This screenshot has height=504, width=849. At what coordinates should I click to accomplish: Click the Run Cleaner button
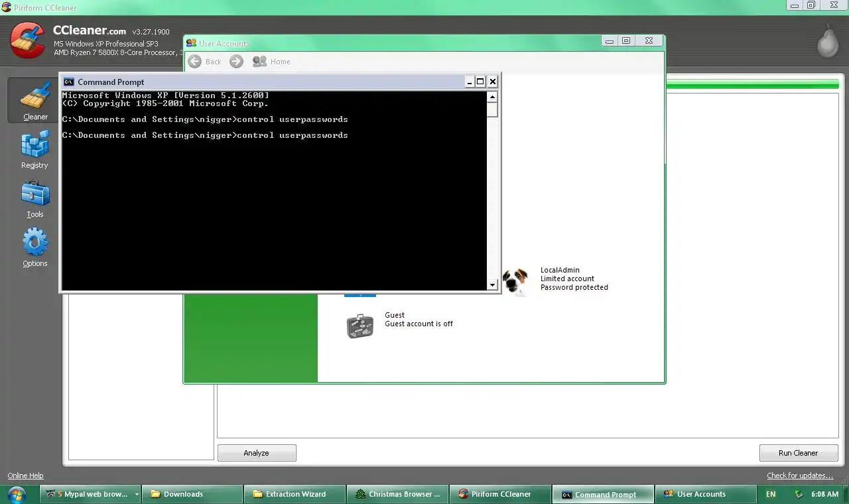tap(799, 453)
